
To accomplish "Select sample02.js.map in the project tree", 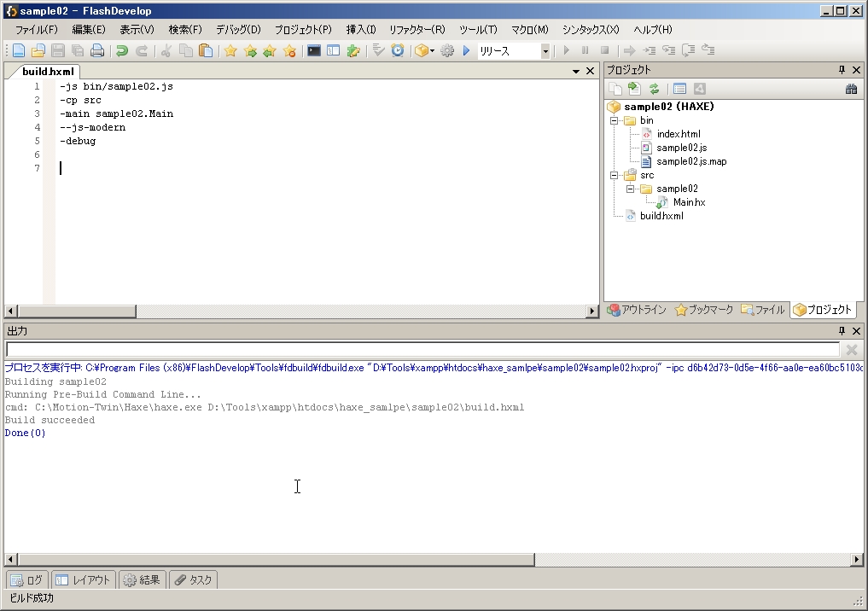I will click(x=691, y=161).
